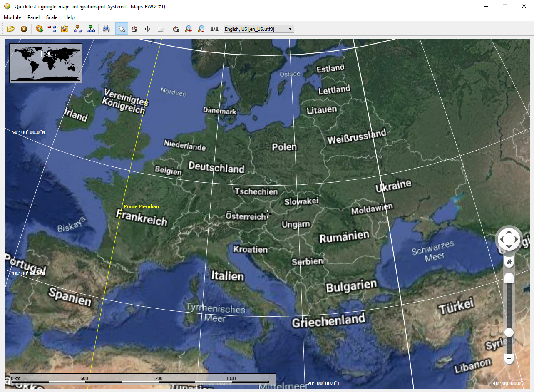This screenshot has width=534, height=392.
Task: Click the open panel folder icon
Action: pyautogui.click(x=11, y=29)
